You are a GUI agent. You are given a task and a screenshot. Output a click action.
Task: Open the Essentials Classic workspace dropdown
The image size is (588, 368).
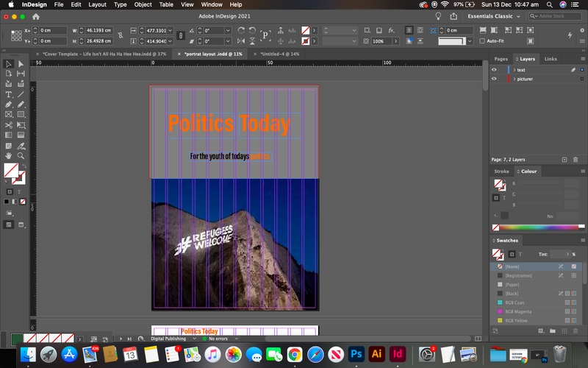(x=494, y=16)
